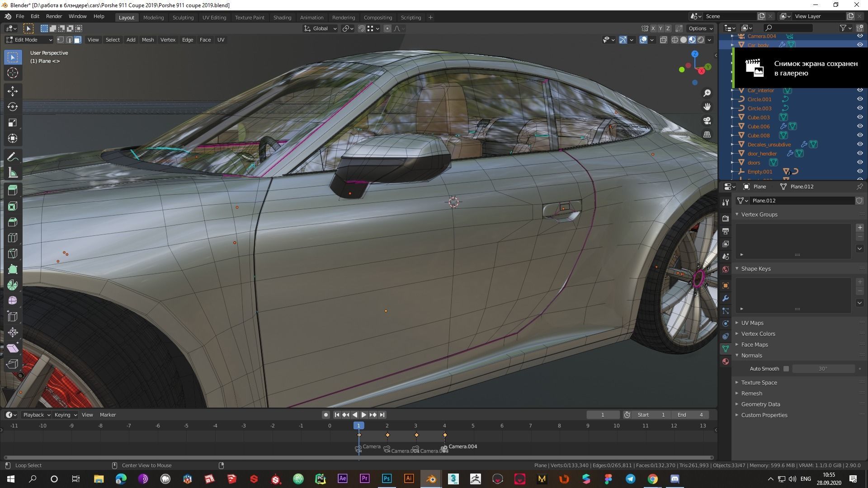
Task: Activate the Inset Faces tool
Action: pyautogui.click(x=13, y=206)
